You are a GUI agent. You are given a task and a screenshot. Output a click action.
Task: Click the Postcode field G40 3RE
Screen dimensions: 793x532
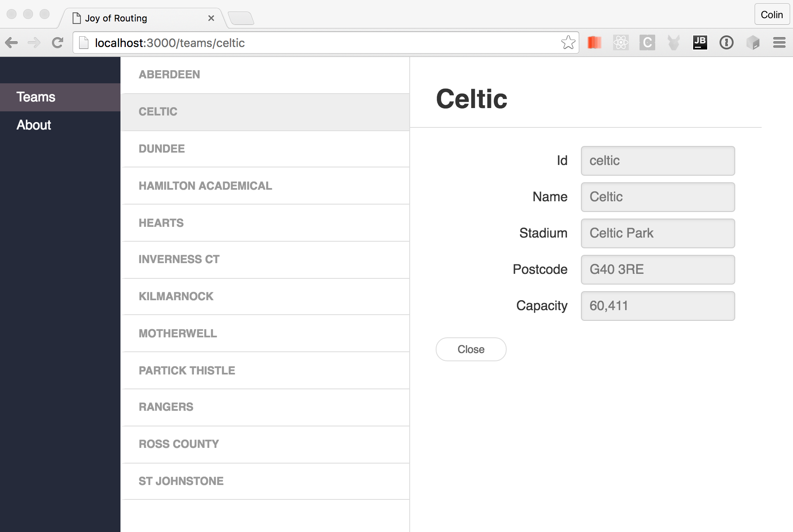[x=658, y=270]
